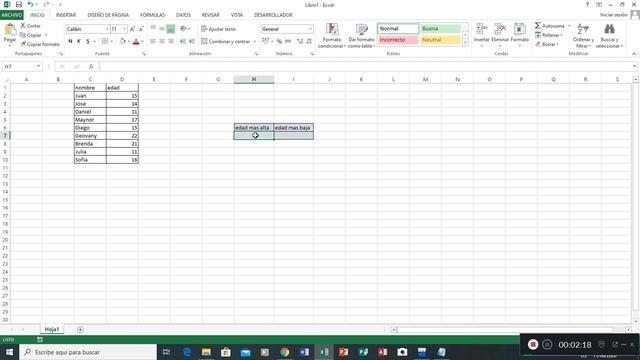Screen dimensions: 640x360
Task: Switch to FÓRMULAS tab
Action: click(153, 15)
